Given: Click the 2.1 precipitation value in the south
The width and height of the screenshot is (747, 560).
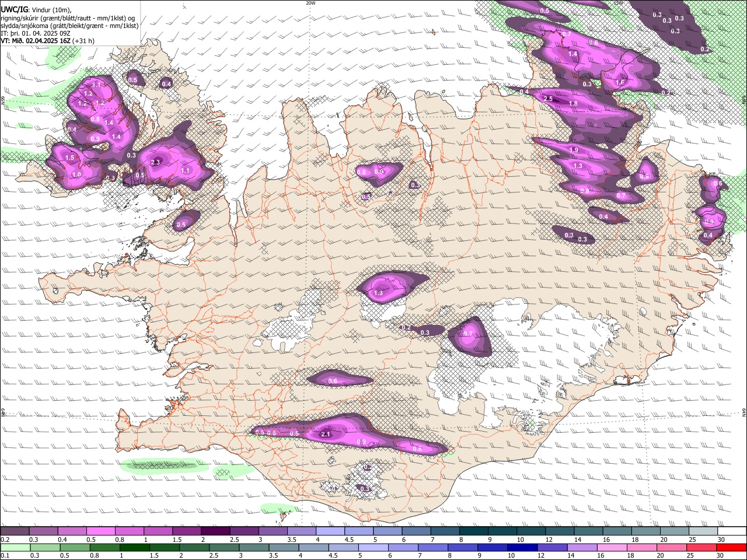Looking at the screenshot, I should (326, 434).
